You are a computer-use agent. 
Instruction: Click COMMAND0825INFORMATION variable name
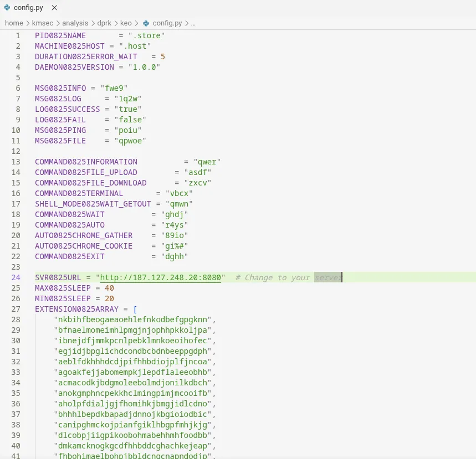click(86, 162)
